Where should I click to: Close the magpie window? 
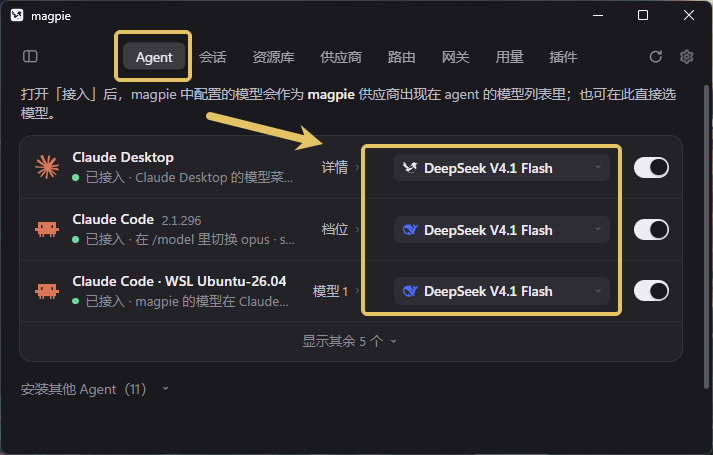point(688,15)
